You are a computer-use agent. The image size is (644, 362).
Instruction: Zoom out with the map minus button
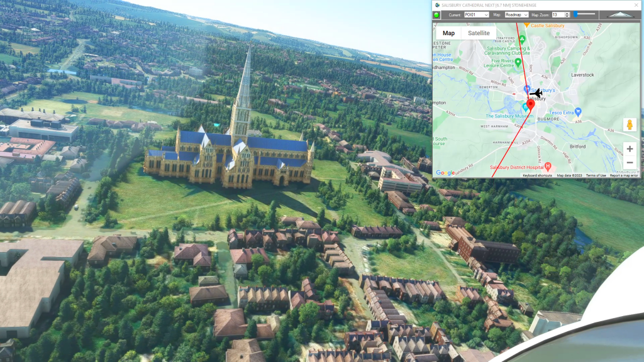click(x=630, y=163)
